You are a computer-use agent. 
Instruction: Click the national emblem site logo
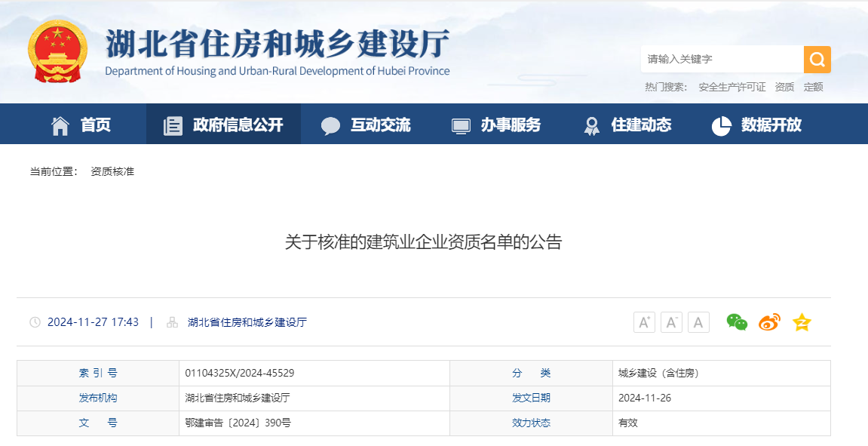coord(57,51)
